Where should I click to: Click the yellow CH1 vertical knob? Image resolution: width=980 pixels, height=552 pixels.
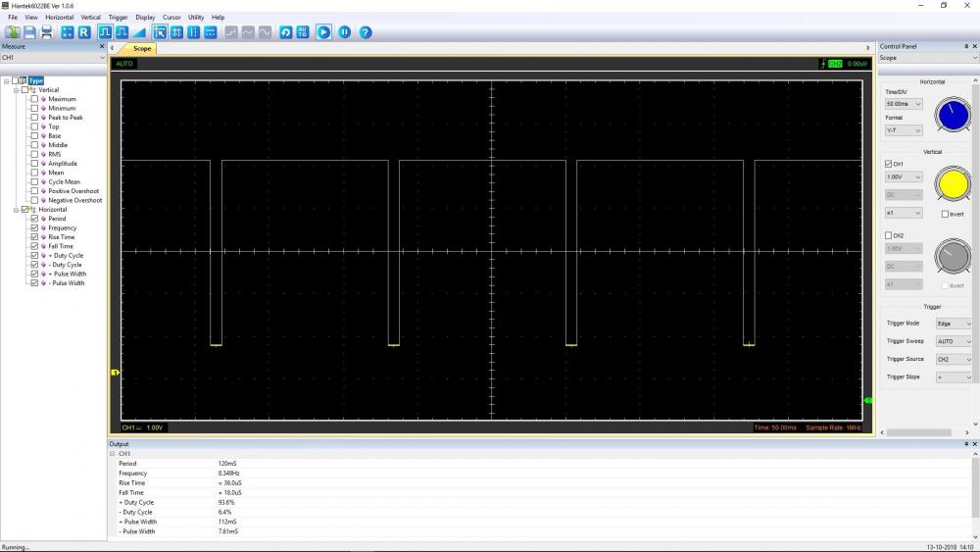pos(953,184)
